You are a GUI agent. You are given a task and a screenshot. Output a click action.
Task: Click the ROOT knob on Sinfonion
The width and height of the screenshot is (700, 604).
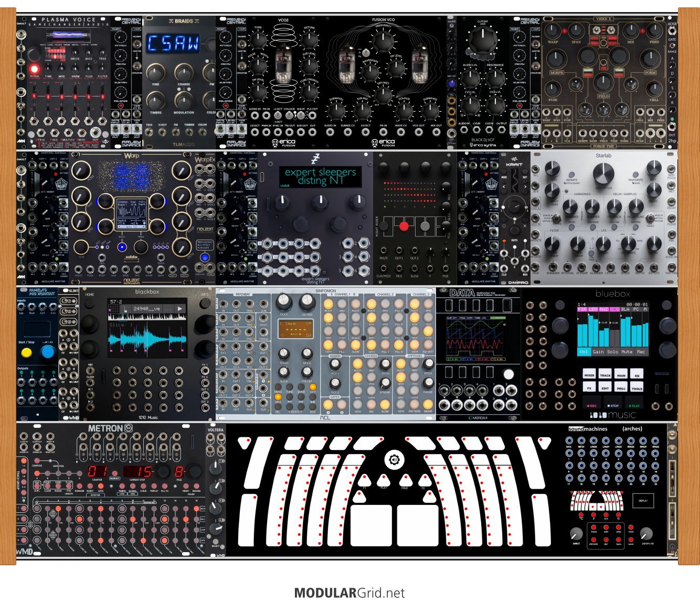284,301
